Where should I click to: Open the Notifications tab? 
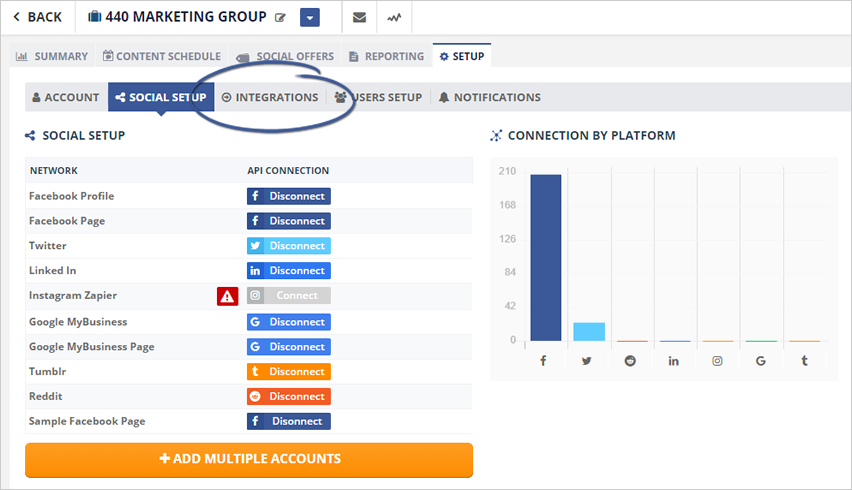(489, 97)
